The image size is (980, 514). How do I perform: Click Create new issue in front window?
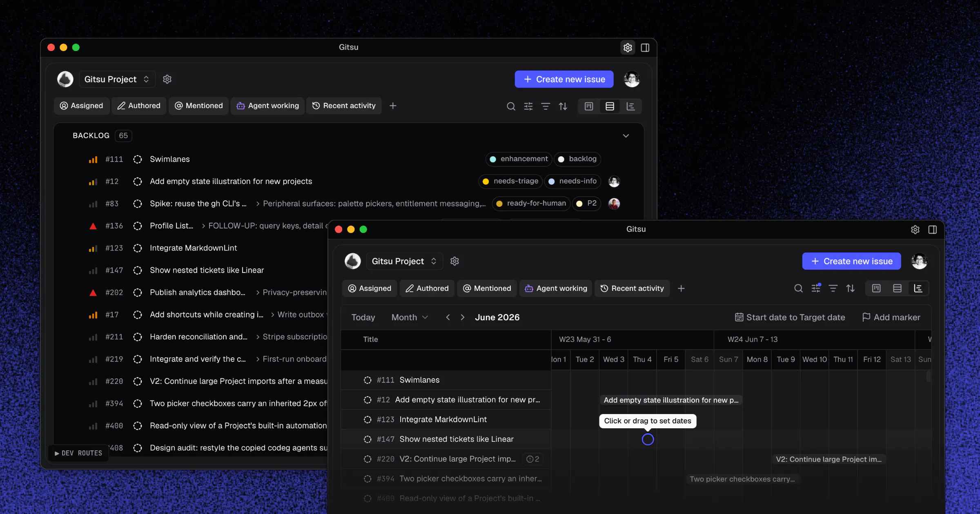[x=851, y=261]
